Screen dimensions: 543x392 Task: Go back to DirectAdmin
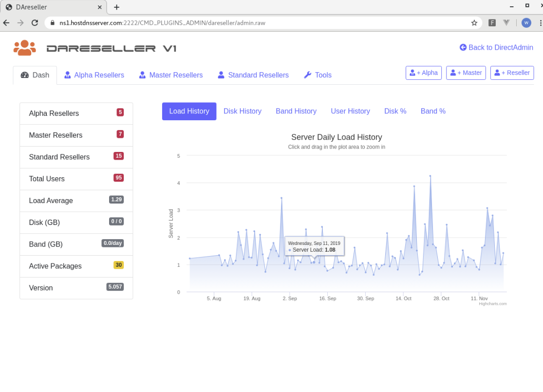click(x=496, y=47)
